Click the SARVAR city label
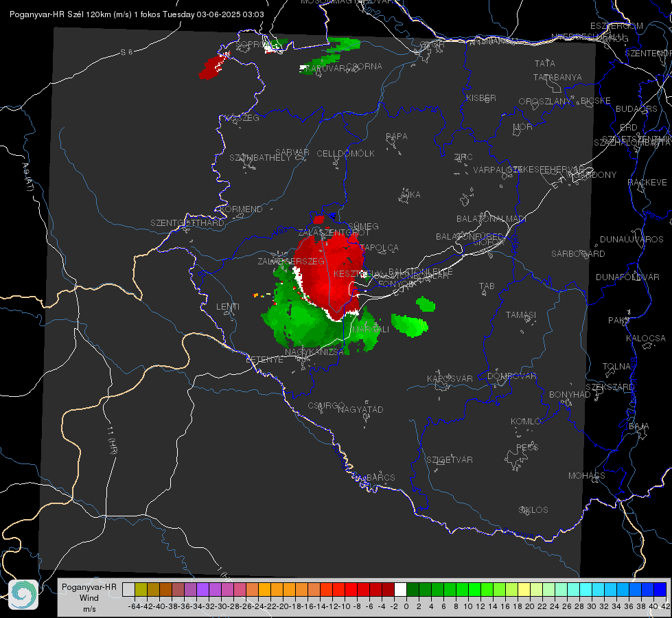672x618 pixels. 292,152
